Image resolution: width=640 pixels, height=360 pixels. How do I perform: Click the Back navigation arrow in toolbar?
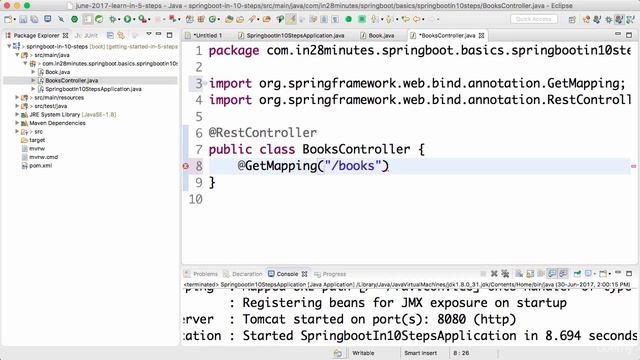click(x=416, y=19)
